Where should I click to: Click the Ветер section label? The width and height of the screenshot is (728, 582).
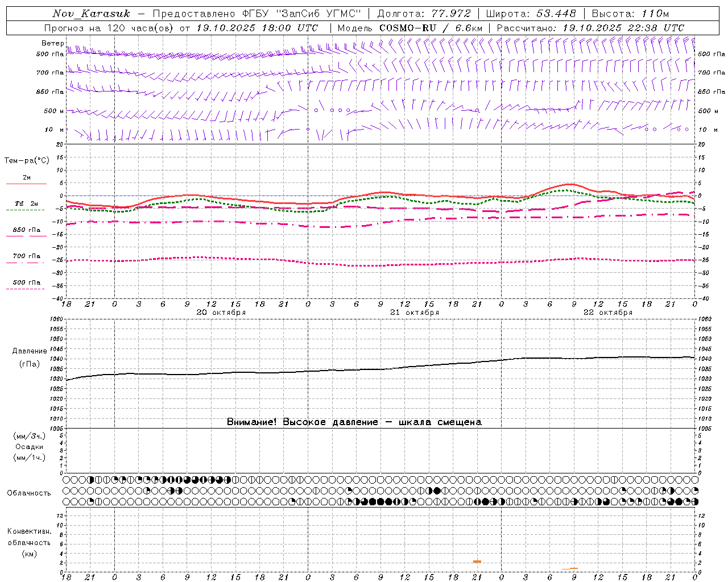pyautogui.click(x=53, y=43)
